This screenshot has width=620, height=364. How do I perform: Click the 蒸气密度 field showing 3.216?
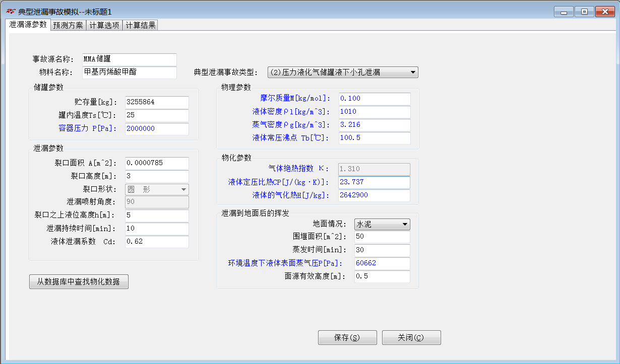point(375,125)
